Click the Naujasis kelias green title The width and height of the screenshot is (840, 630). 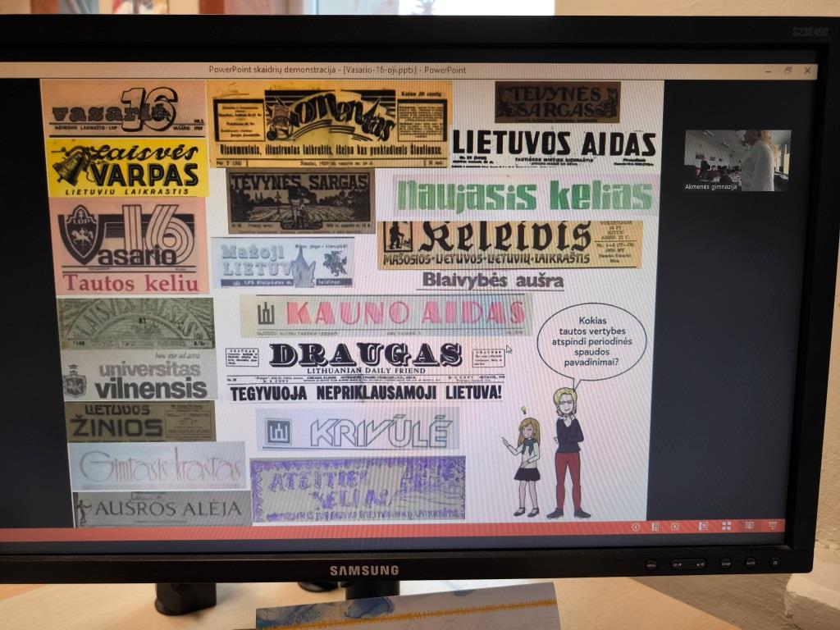(524, 195)
